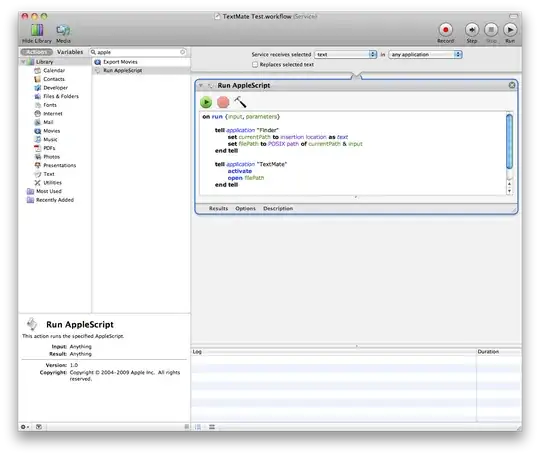Click the apple search field

[138, 52]
